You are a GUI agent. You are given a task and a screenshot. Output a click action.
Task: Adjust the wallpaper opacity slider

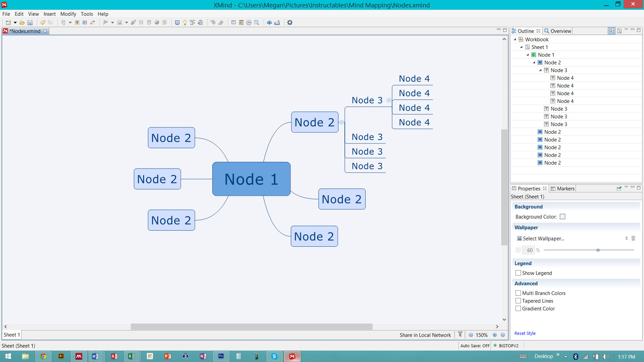tap(598, 250)
